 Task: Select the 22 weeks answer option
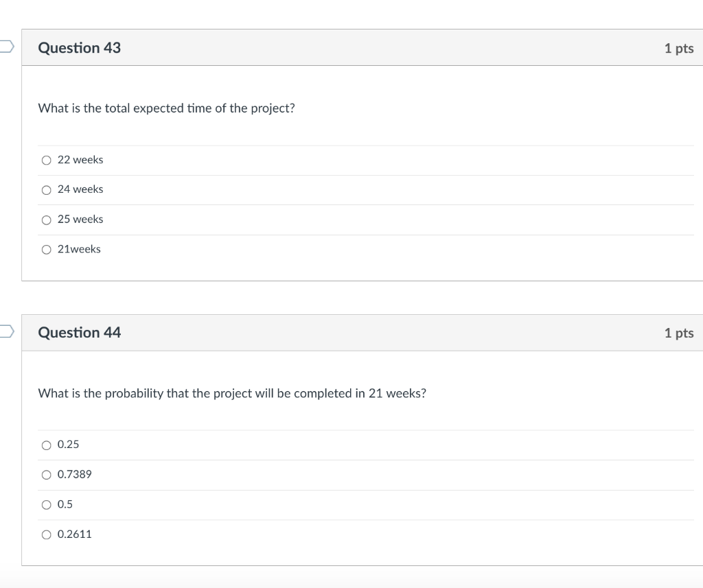[x=46, y=160]
